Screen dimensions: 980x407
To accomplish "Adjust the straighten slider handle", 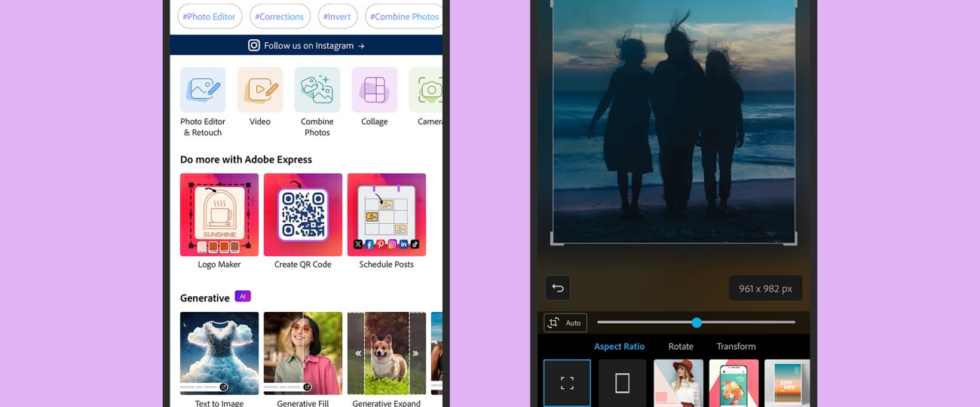I will pos(697,323).
